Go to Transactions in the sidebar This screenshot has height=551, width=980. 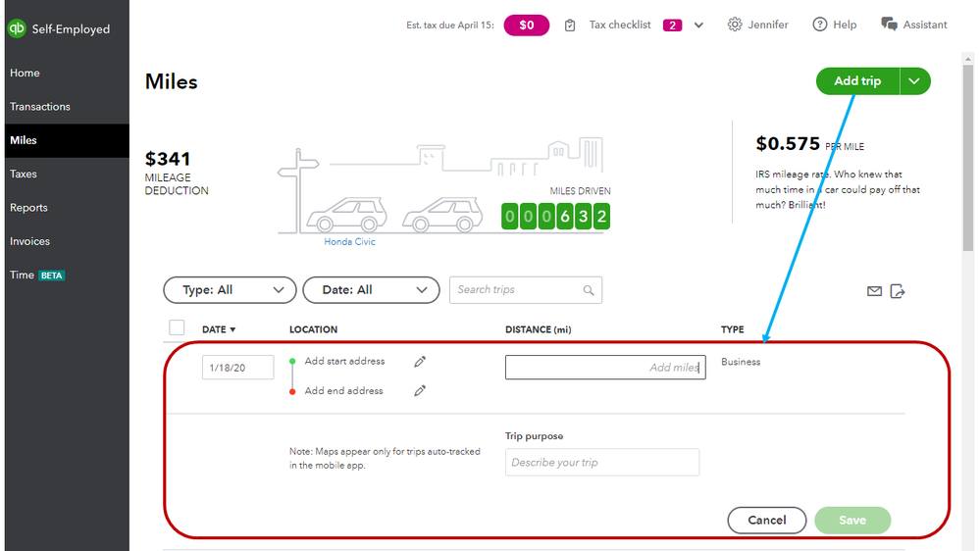(40, 107)
